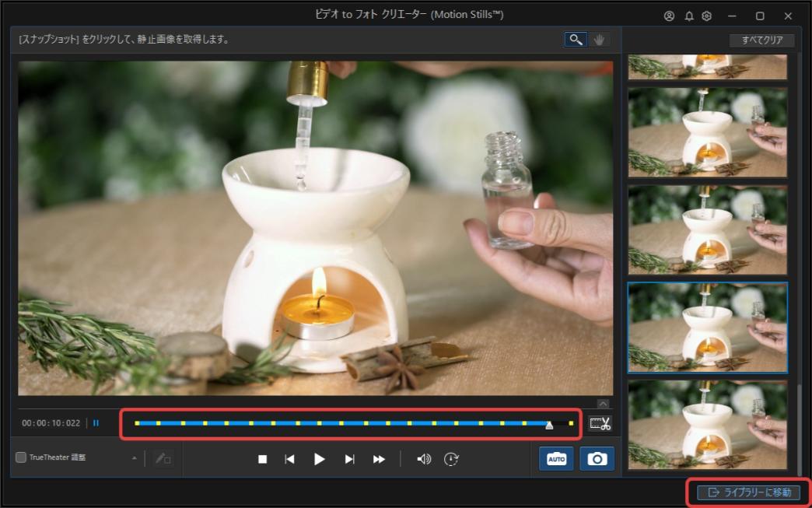Click the account profile icon
This screenshot has width=812, height=508.
point(667,15)
